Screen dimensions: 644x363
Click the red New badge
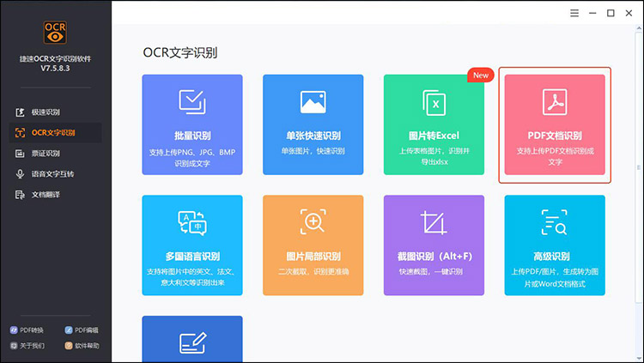pyautogui.click(x=481, y=76)
